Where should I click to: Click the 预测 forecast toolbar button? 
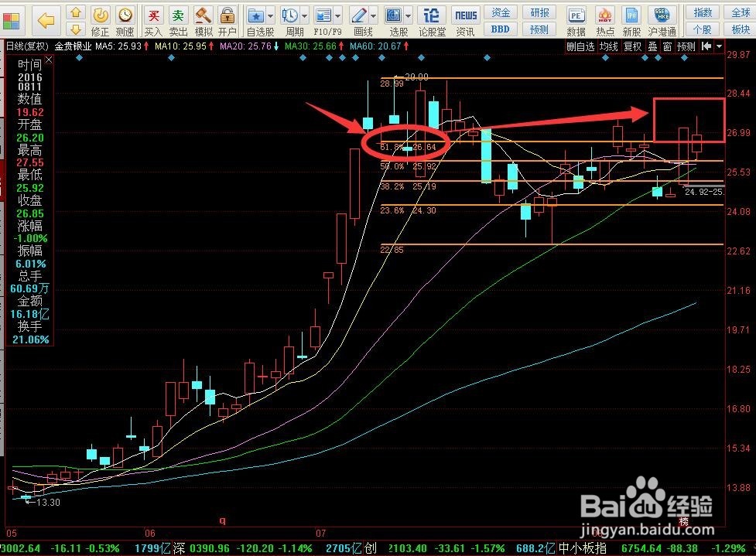coord(539,29)
